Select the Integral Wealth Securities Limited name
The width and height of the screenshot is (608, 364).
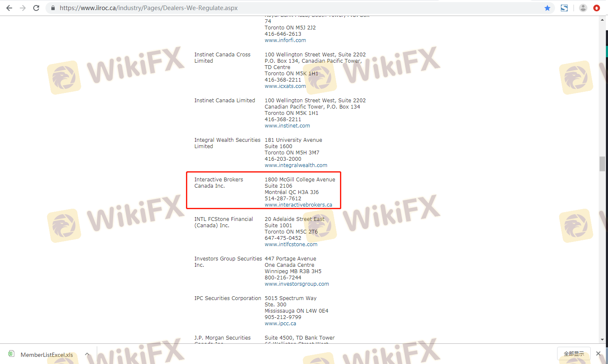pos(227,143)
